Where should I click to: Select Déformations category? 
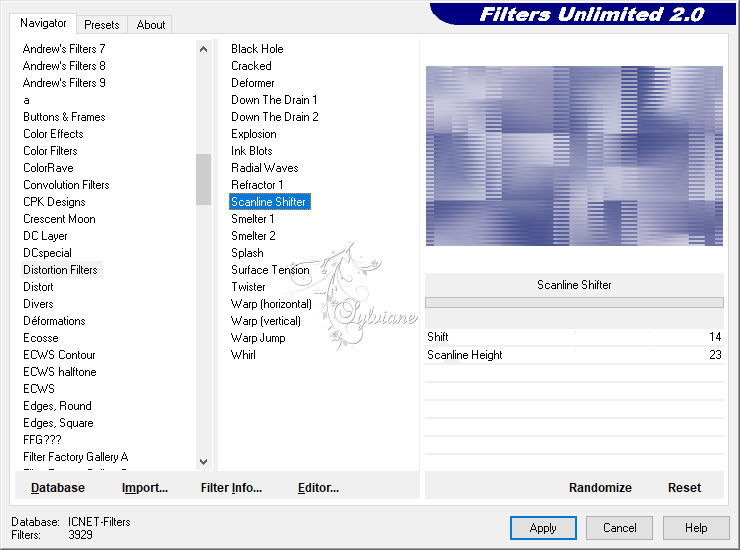tap(54, 321)
